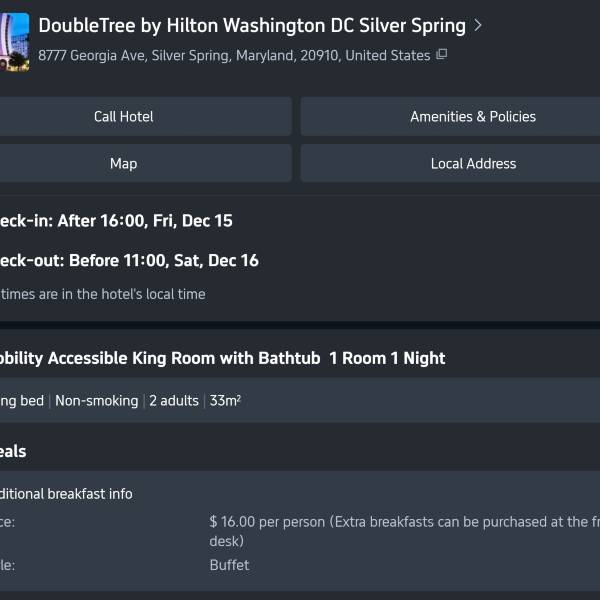Screen dimensions: 600x600
Task: Click the DoubleTree hotel thumbnail photo
Action: point(14,41)
